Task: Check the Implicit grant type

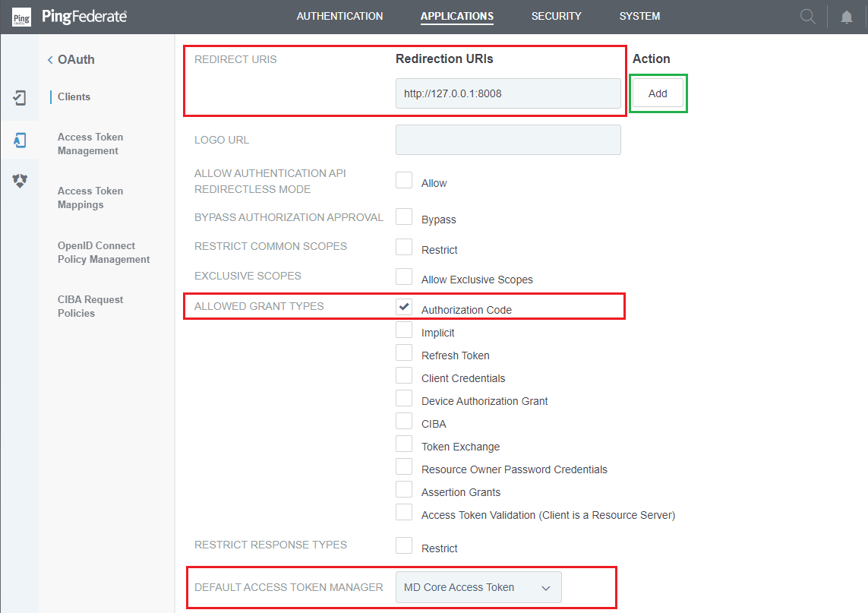Action: point(404,330)
